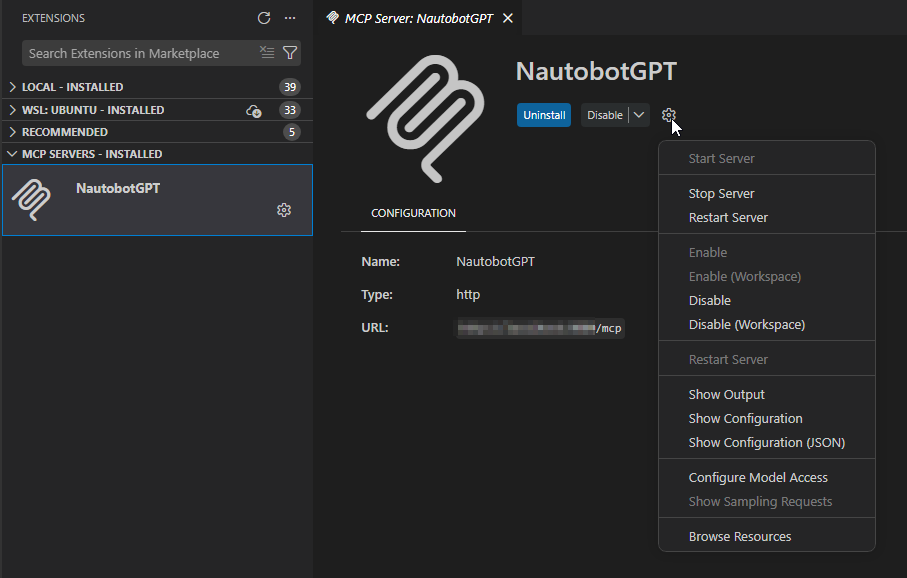Select Stop Server from the menu
This screenshot has width=907, height=578.
722,193
